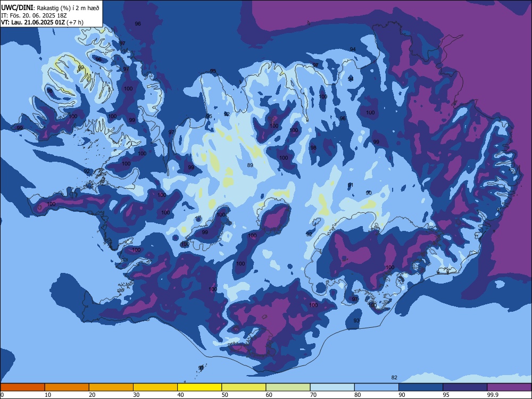
Task: Click the 'VT: Lau. 21.06.2025 01Z' line
Action: pos(33,22)
